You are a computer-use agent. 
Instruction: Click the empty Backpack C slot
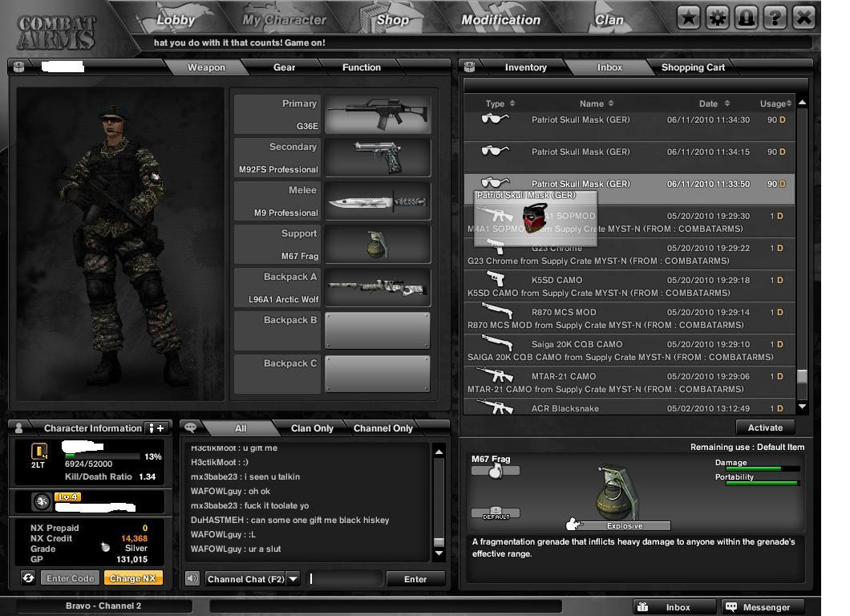coord(378,374)
